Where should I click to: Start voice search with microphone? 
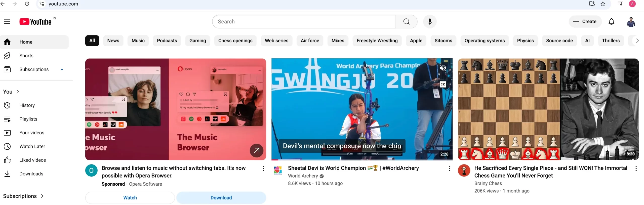[x=430, y=22]
